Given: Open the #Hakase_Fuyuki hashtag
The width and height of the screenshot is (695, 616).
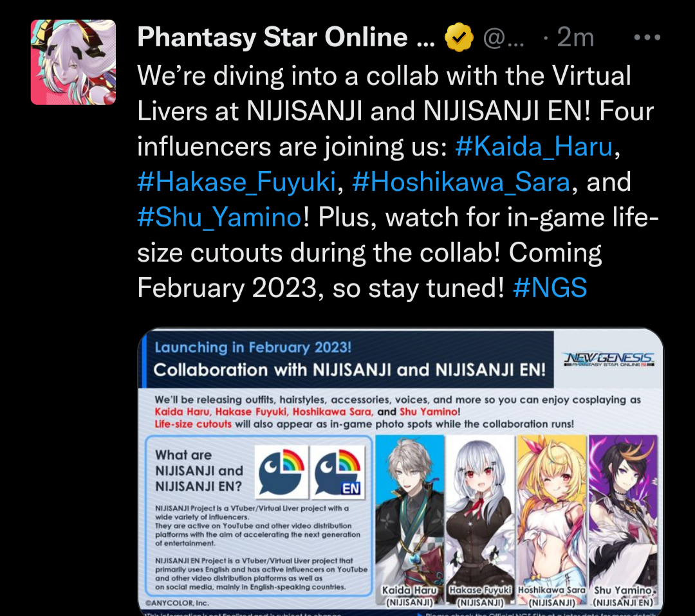Looking at the screenshot, I should [237, 182].
